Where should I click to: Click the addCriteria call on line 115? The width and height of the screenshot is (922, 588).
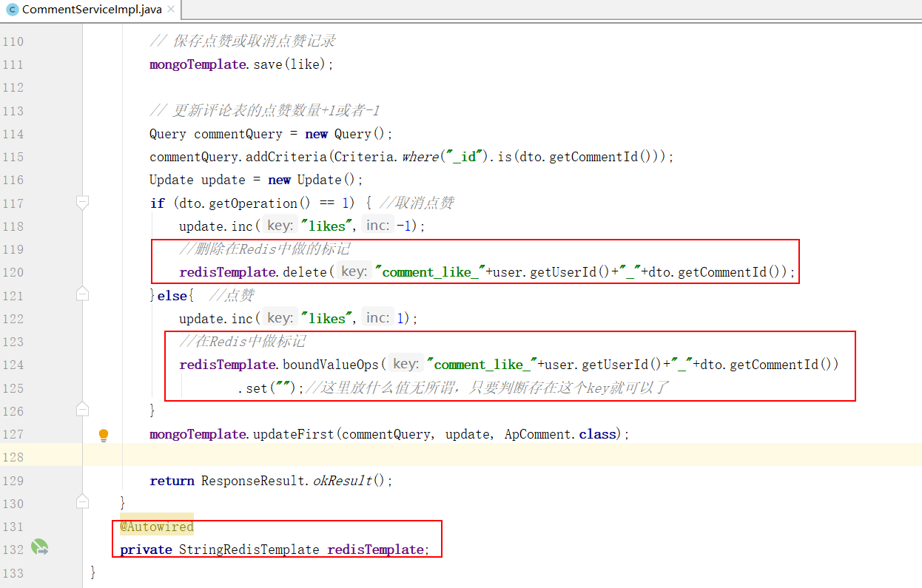[411, 157]
